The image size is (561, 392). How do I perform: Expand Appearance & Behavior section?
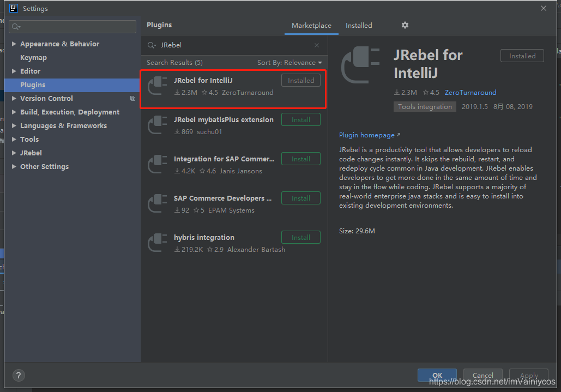click(14, 44)
